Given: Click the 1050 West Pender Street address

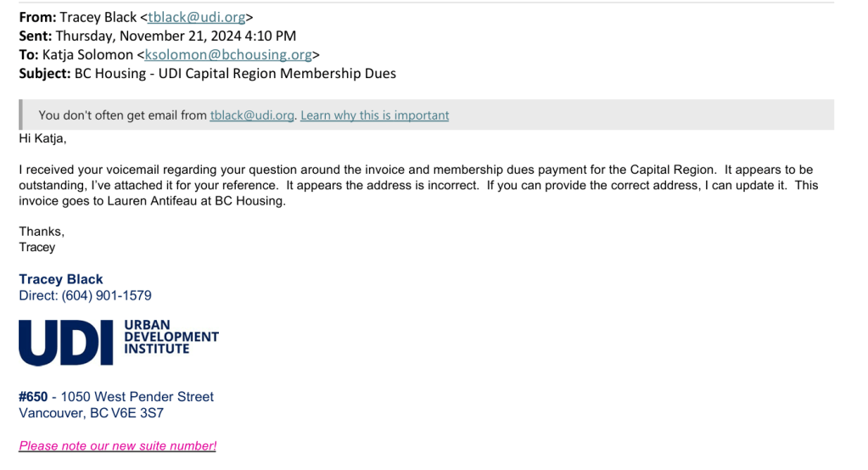Looking at the screenshot, I should coord(137,396).
